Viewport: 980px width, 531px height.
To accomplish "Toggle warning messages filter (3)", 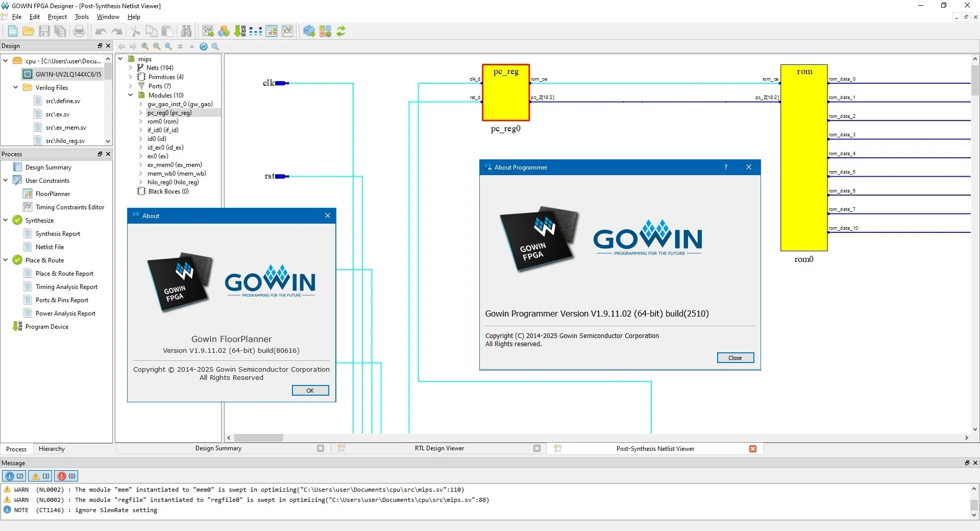I will (40, 476).
